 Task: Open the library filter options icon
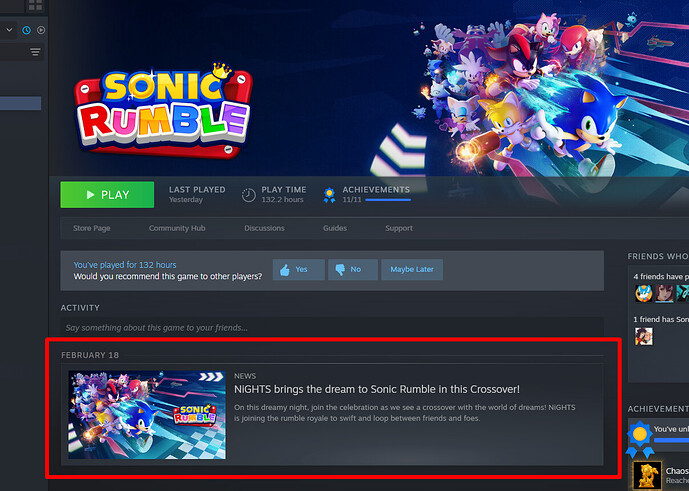click(35, 52)
